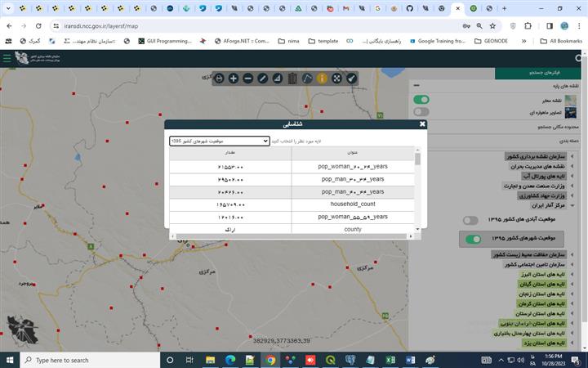This screenshot has width=588, height=368.
Task: Click the full extent arrows tool
Action: click(336, 79)
